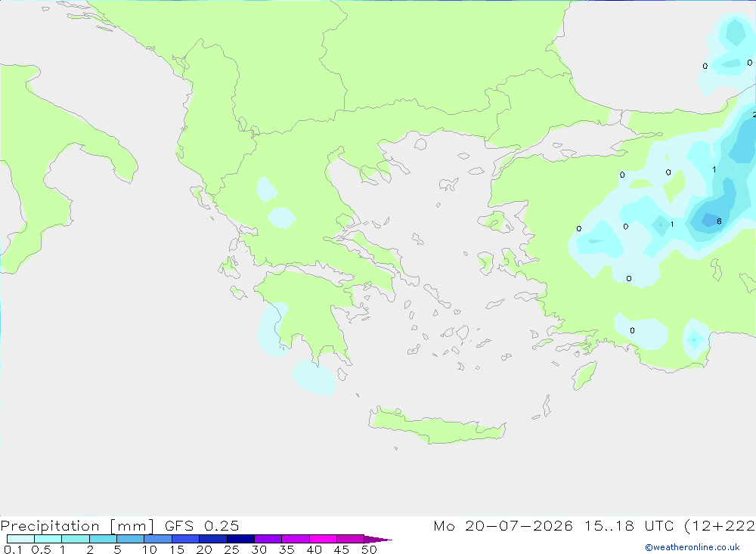The width and height of the screenshot is (756, 554).
Task: Click the '50' legend scale number
Action: click(x=369, y=549)
